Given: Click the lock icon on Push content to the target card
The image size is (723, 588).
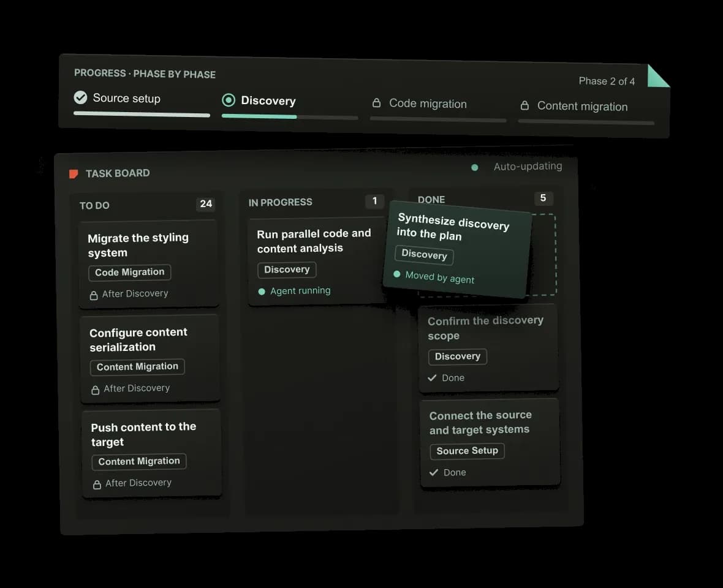Looking at the screenshot, I should click(97, 484).
